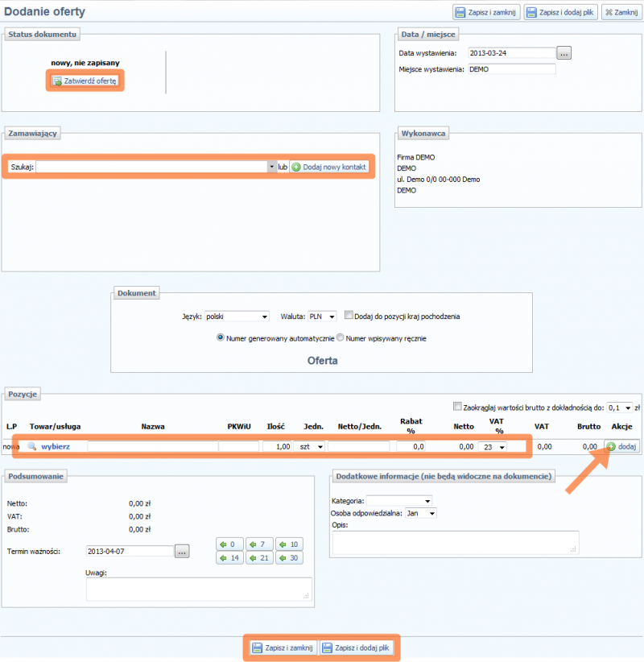Click the green dodaj button in Akcje
644x662 pixels.
(x=621, y=445)
